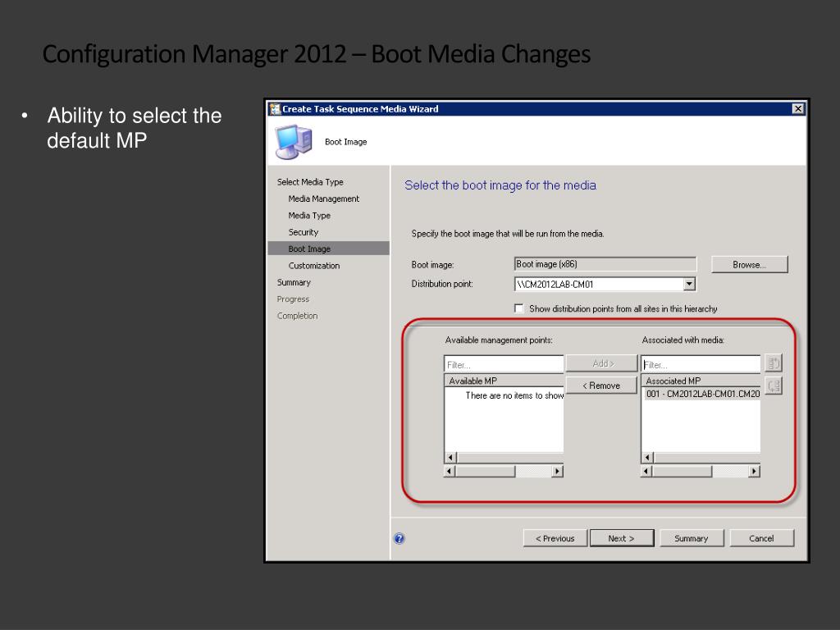
Task: Click the Available MP column header
Action: tap(504, 381)
